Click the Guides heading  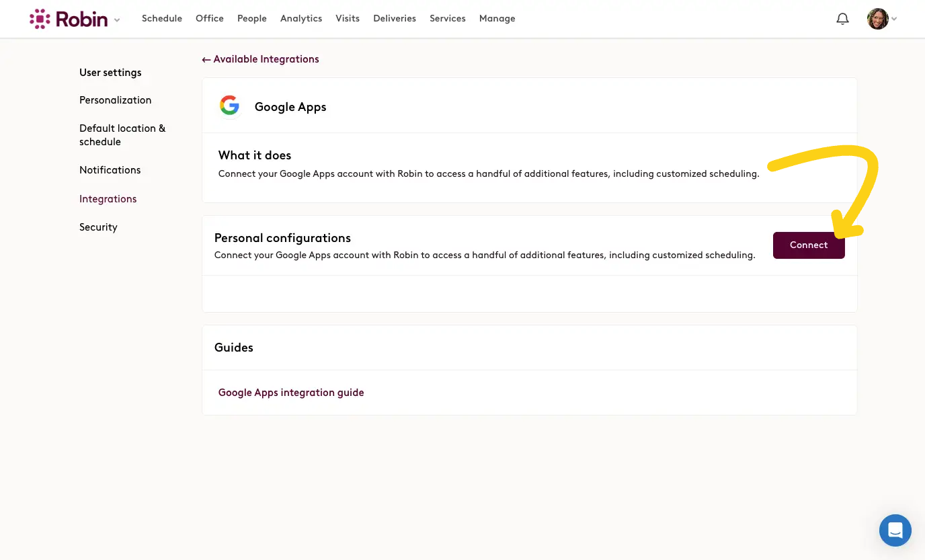point(234,348)
